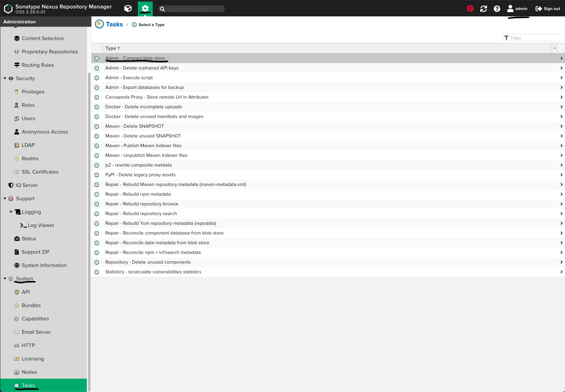Select Docker - Delete incomplete uploads
The image size is (565, 392).
(x=328, y=107)
